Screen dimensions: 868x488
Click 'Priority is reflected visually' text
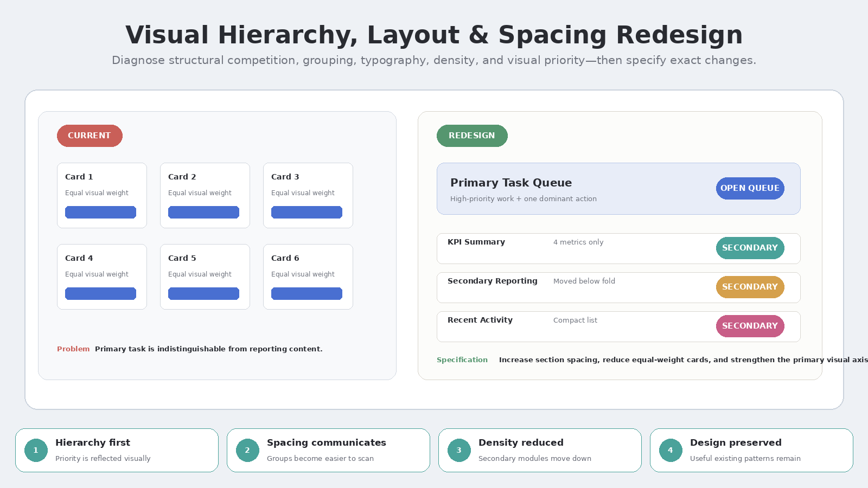click(103, 459)
